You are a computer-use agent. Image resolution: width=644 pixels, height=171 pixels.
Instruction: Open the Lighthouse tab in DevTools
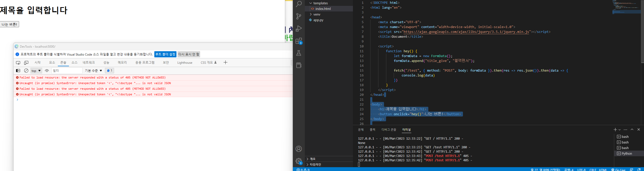click(185, 62)
